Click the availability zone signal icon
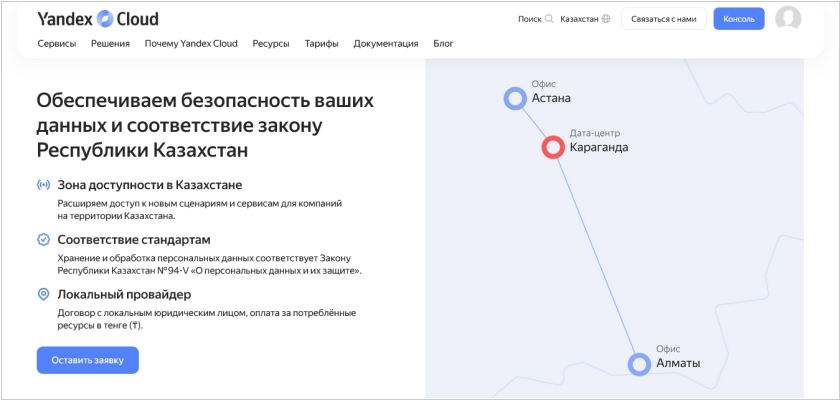Screen dimensions: 840x400 pos(43,185)
